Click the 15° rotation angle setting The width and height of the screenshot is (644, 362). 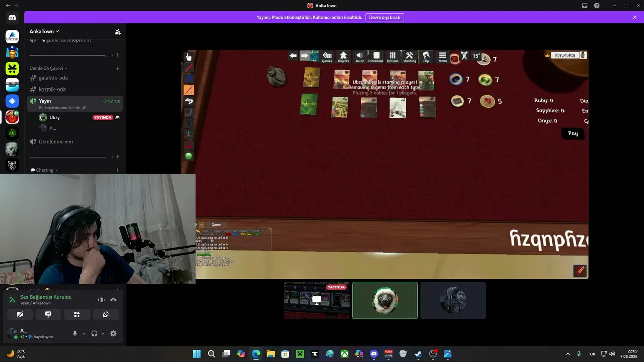click(476, 56)
